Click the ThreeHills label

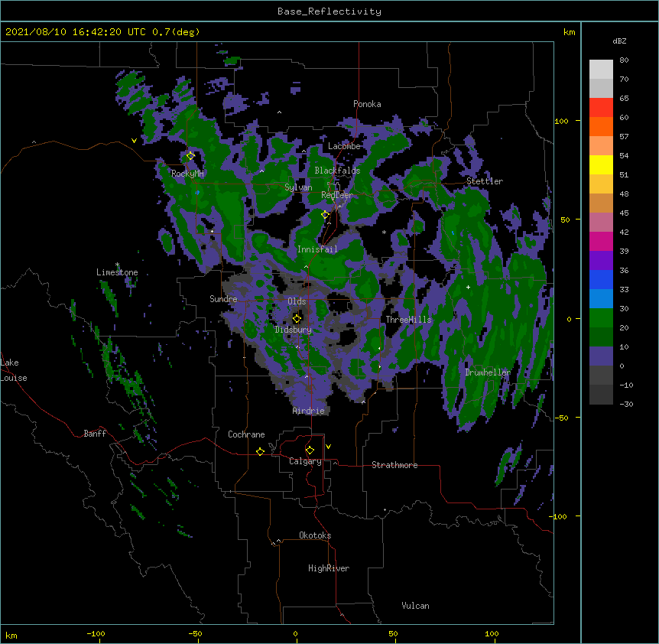coord(408,320)
